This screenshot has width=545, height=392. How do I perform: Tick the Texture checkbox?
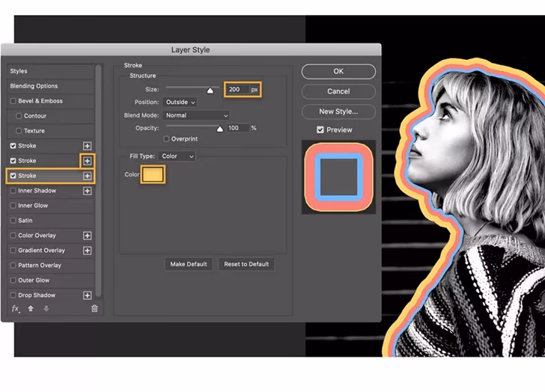[x=19, y=131]
